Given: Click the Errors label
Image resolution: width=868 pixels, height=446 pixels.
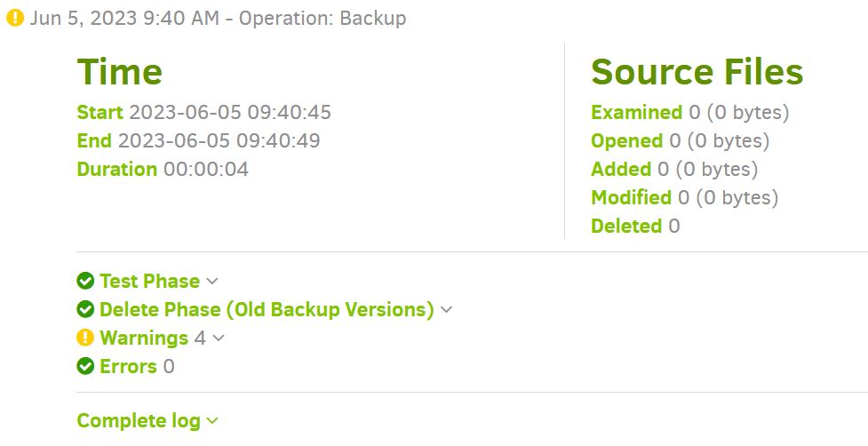Looking at the screenshot, I should pos(128,367).
